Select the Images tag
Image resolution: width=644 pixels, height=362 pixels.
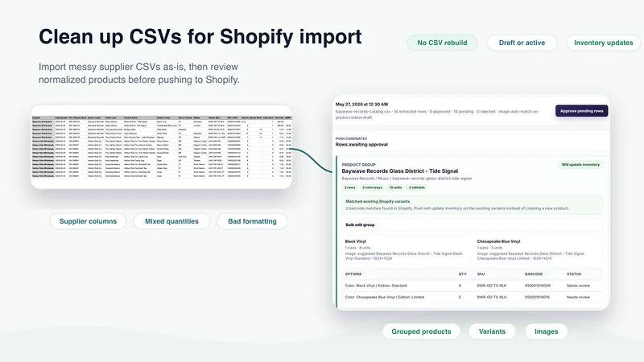tap(547, 331)
